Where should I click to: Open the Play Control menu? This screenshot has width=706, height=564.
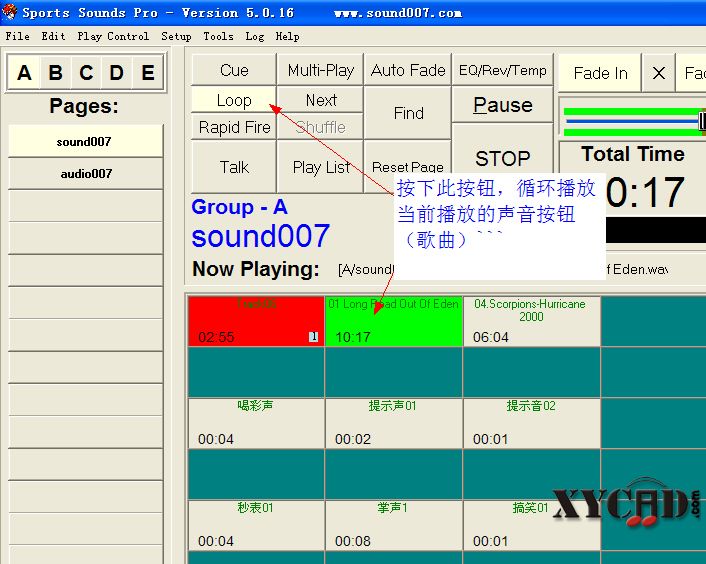tap(113, 36)
